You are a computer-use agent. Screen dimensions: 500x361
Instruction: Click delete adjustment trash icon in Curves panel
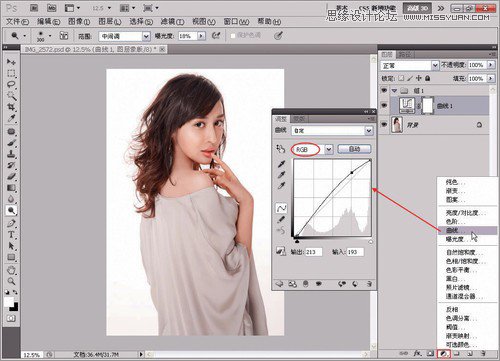(x=369, y=284)
